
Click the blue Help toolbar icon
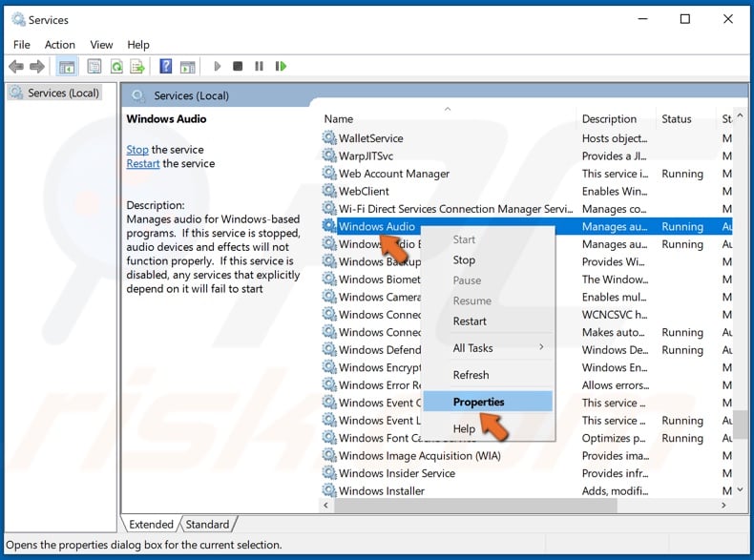click(165, 67)
